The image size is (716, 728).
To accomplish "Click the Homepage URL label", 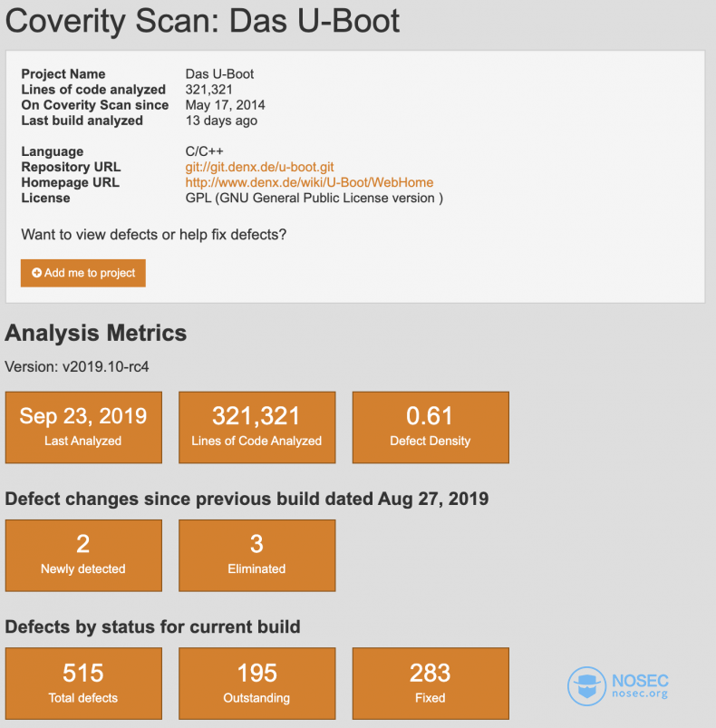I will tap(70, 182).
